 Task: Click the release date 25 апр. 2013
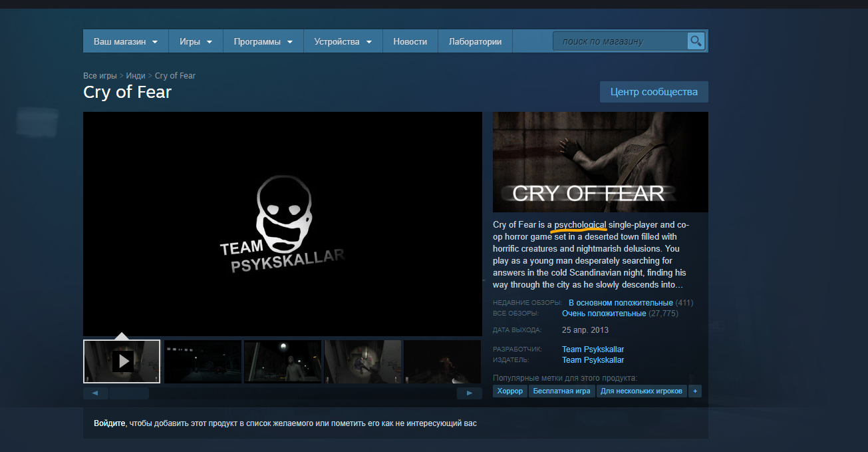(585, 330)
